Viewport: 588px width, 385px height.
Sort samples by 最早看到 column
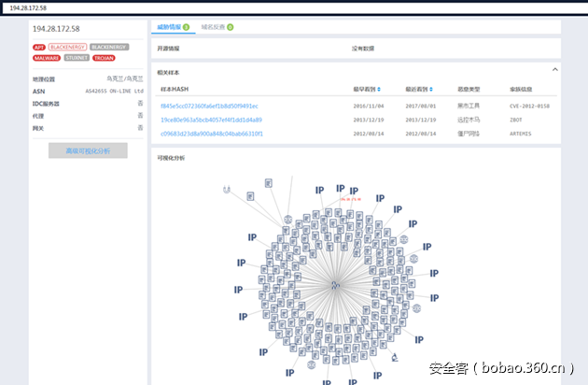click(x=365, y=90)
